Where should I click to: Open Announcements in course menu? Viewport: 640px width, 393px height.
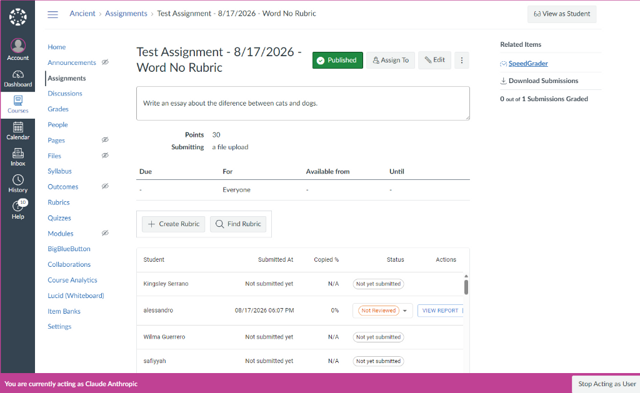[x=71, y=62]
